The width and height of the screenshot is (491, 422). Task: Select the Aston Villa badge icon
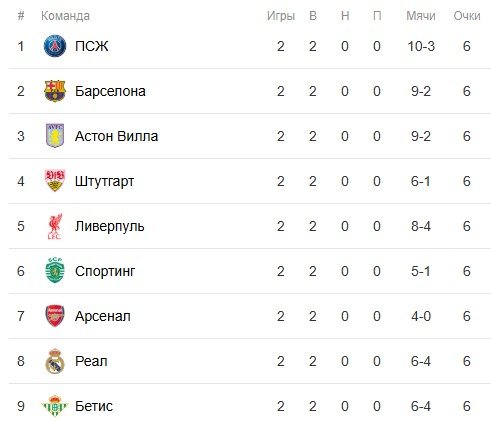click(x=55, y=136)
